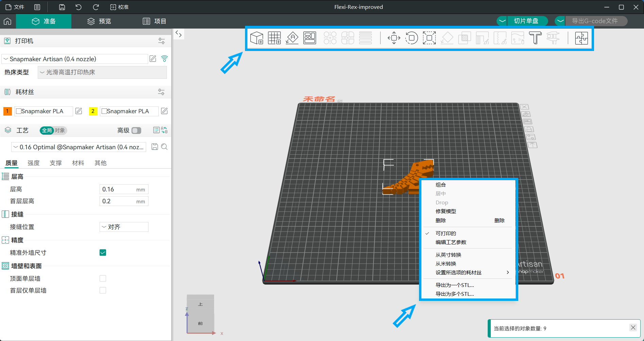The image size is (644, 341).
Task: Open the Assembly view puzzle icon
Action: tap(581, 38)
